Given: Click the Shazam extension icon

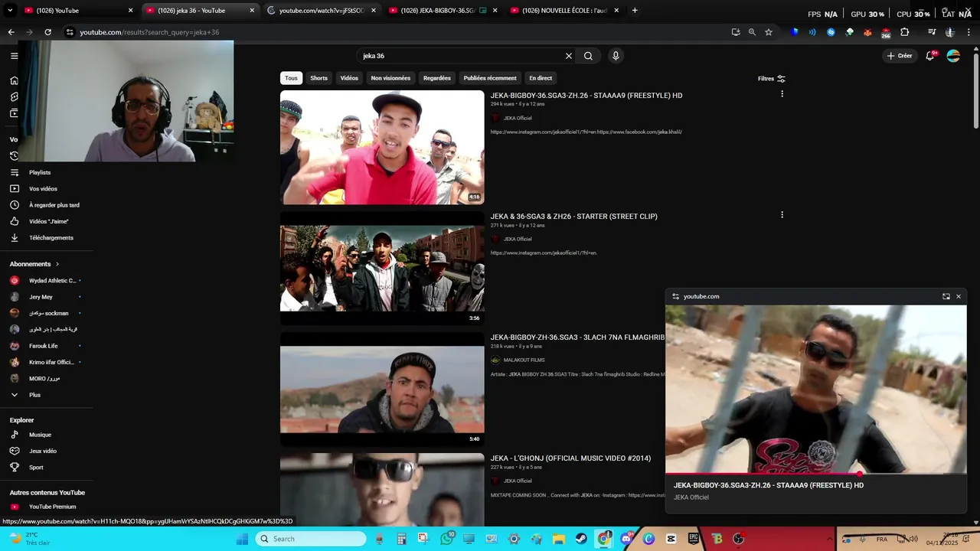Looking at the screenshot, I should pyautogui.click(x=831, y=32).
